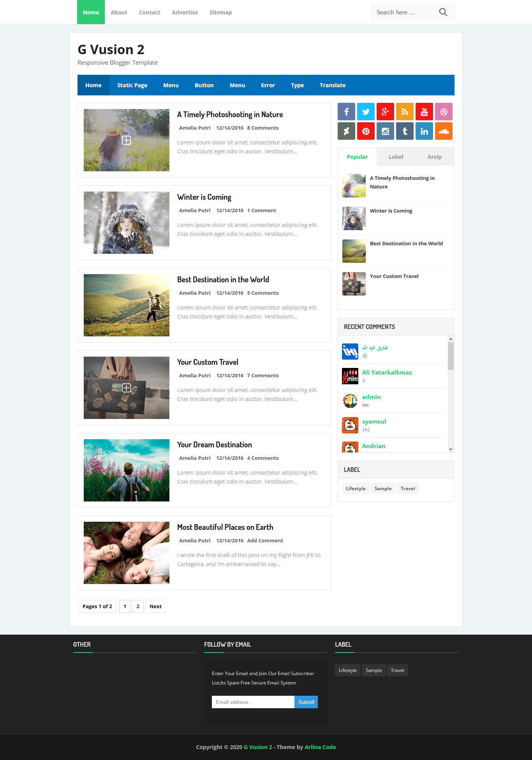Click popular widget 'Your Custom Travel' thumbnail

point(354,284)
